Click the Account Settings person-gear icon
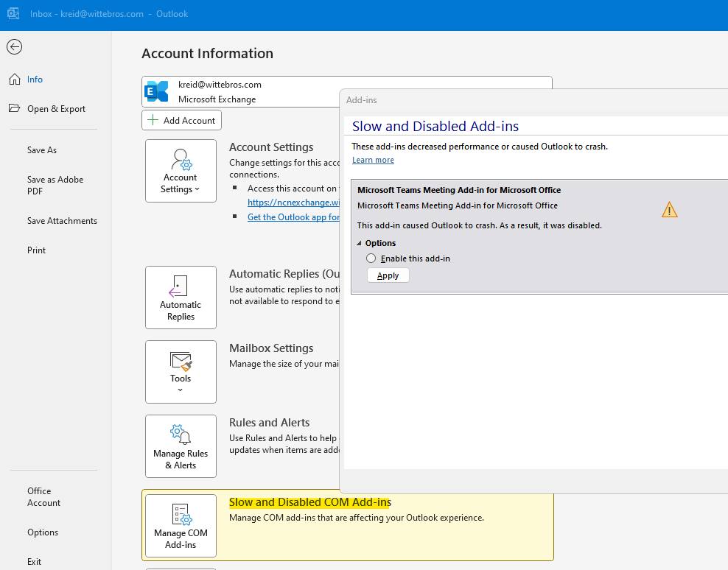The height and width of the screenshot is (570, 728). tap(181, 159)
